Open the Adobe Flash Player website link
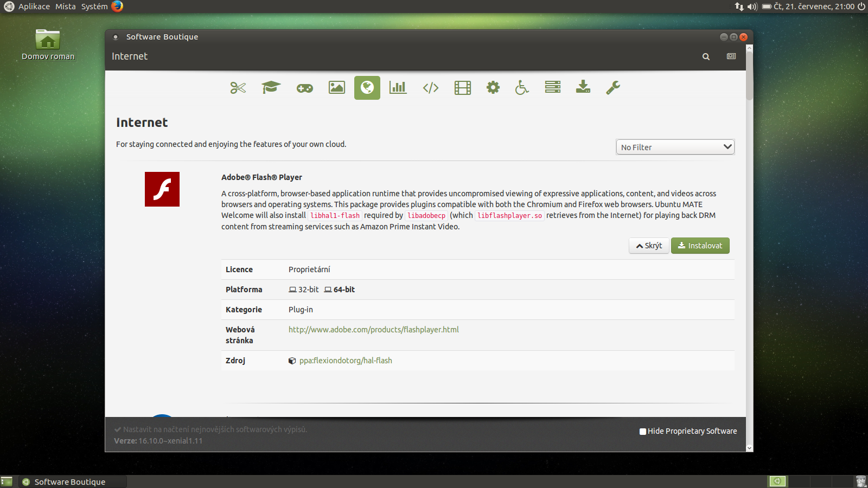 pyautogui.click(x=373, y=329)
